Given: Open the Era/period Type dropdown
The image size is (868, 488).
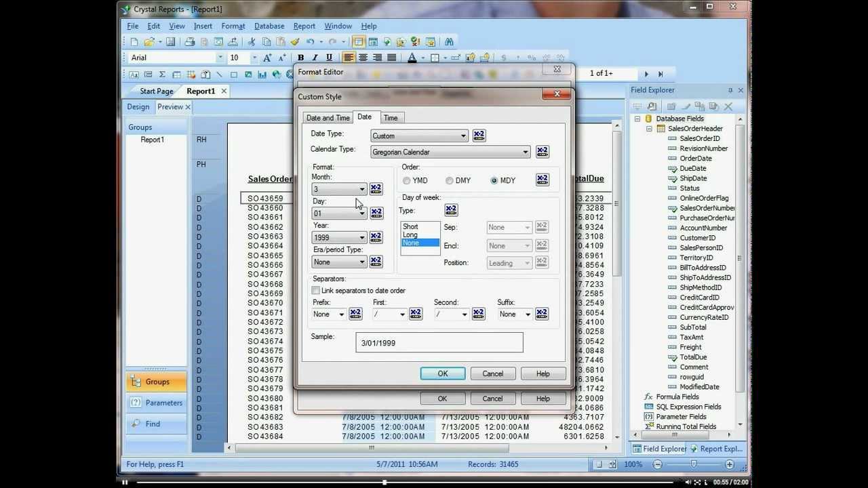Looking at the screenshot, I should pyautogui.click(x=362, y=262).
